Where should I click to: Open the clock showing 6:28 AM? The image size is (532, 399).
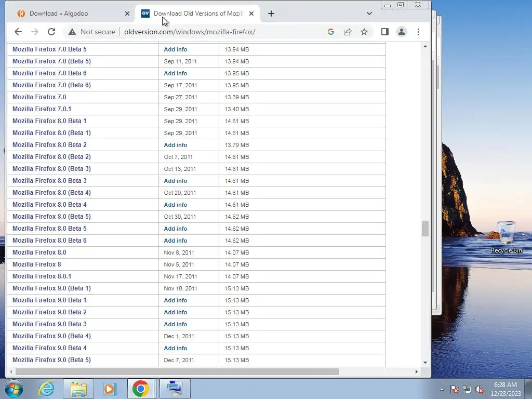coord(505,389)
